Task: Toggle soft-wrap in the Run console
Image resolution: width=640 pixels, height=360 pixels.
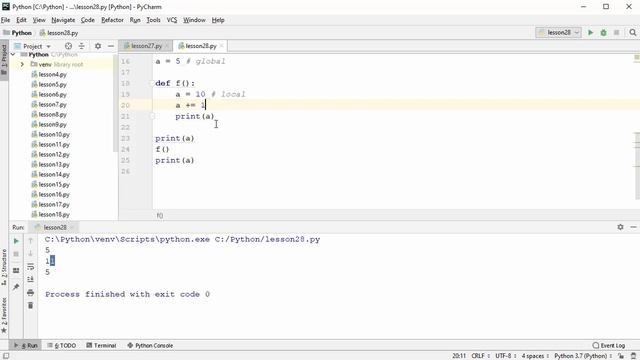Action: pyautogui.click(x=31, y=267)
